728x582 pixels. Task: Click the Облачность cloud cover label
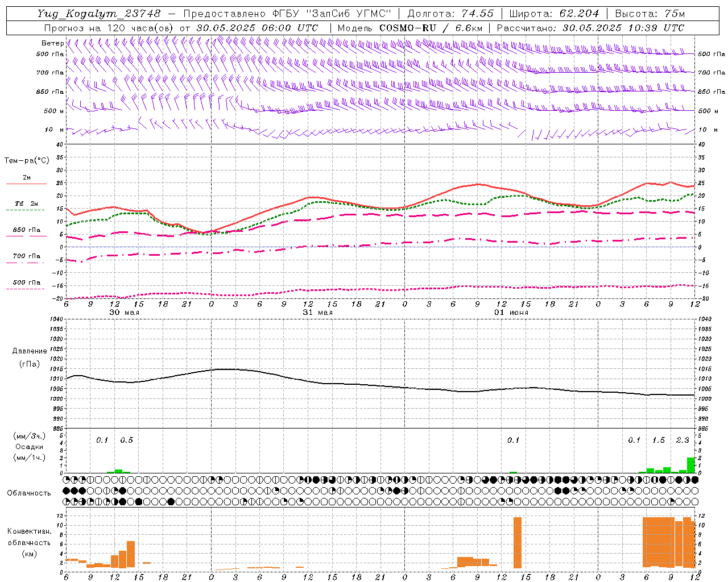coord(29,493)
